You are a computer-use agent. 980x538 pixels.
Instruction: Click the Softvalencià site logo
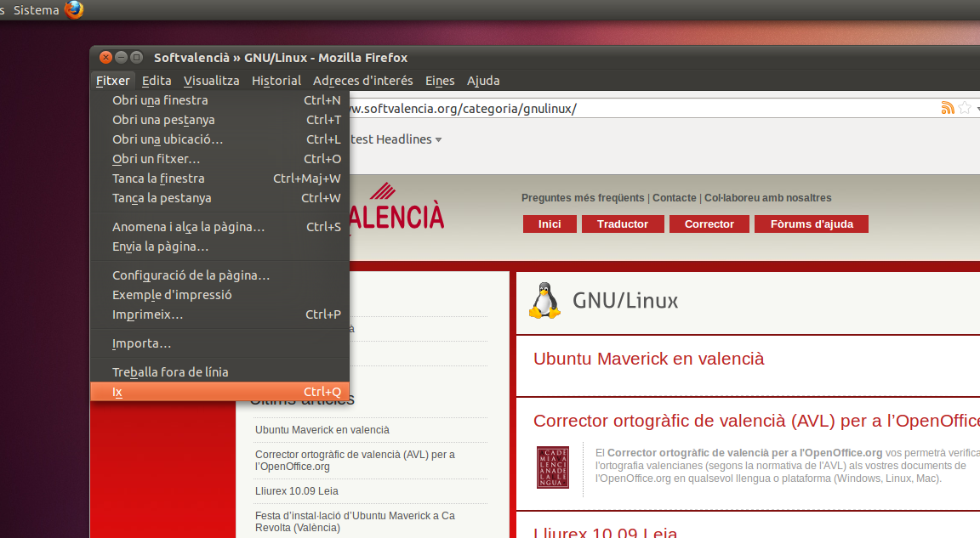(396, 207)
